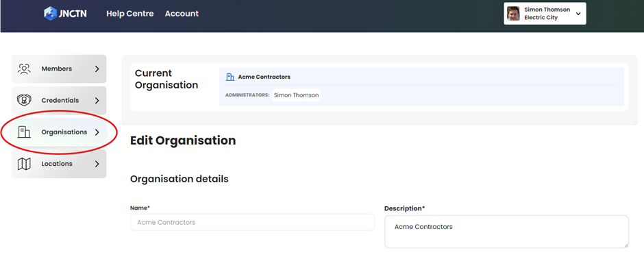Click the Acme Contractors organisation name
Screen dimensions: 644x257
click(x=264, y=77)
